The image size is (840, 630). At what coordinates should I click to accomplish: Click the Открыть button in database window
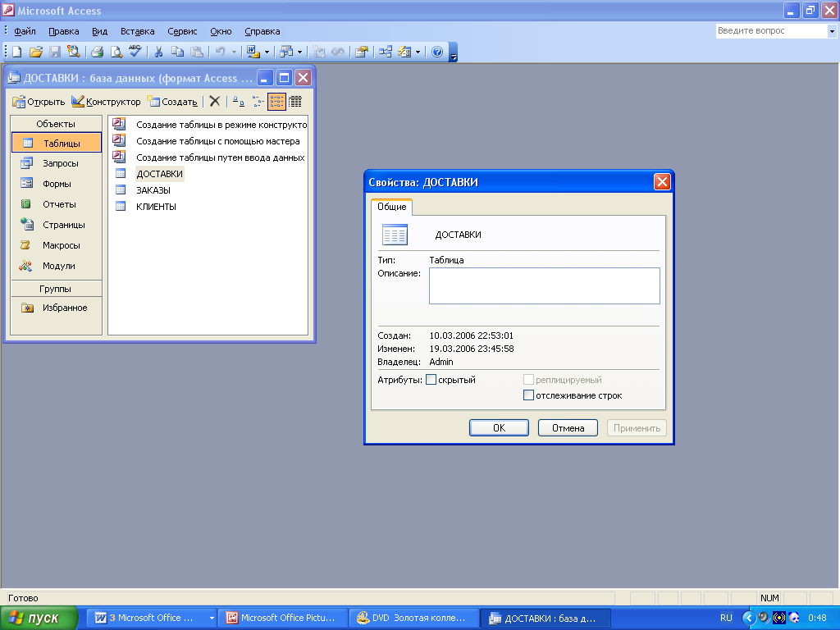pyautogui.click(x=39, y=101)
